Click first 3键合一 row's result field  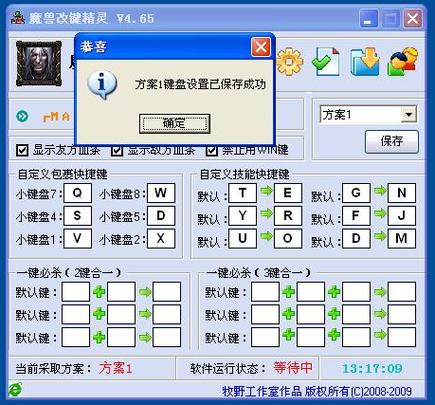click(402, 292)
